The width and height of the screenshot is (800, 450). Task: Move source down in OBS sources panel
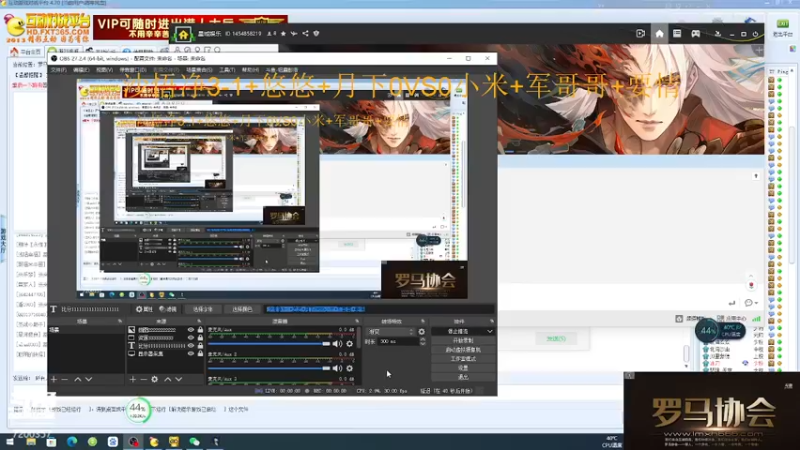click(179, 379)
